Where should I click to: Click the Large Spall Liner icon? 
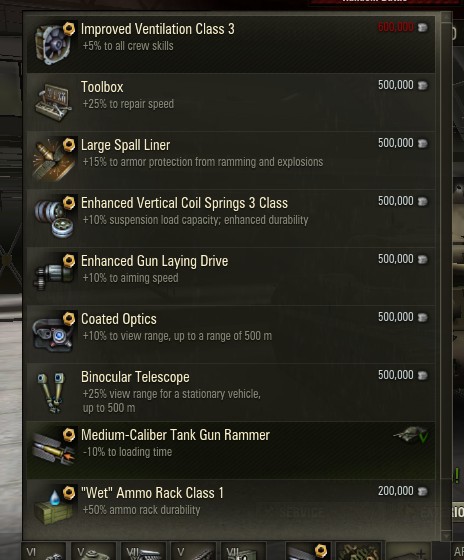coord(54,160)
